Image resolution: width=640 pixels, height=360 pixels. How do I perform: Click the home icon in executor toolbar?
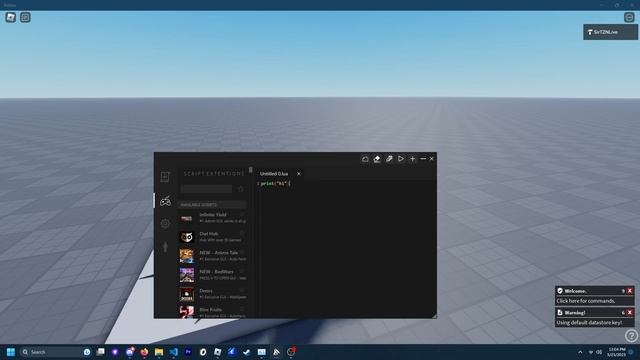pyautogui.click(x=365, y=159)
